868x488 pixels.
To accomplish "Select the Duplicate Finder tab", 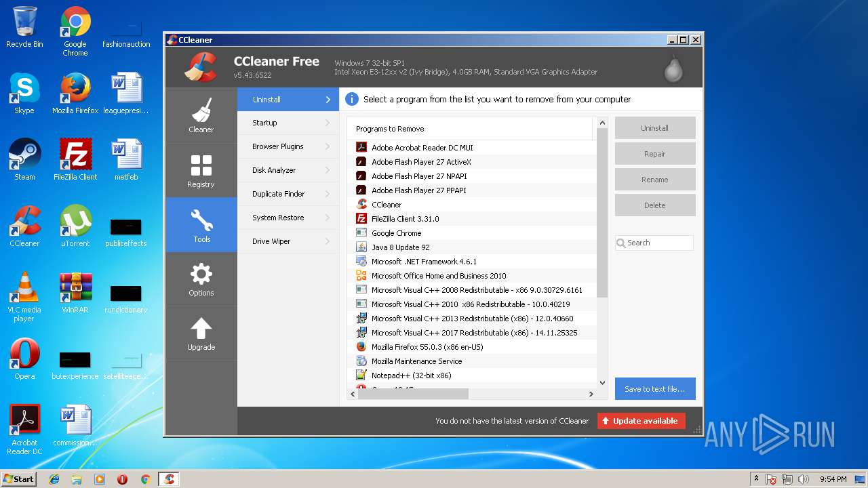I will click(x=288, y=194).
